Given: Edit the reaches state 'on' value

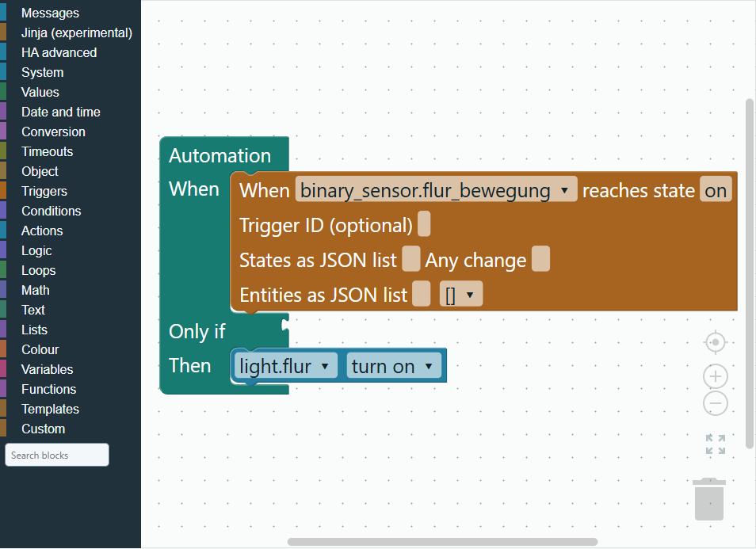Looking at the screenshot, I should point(716,190).
